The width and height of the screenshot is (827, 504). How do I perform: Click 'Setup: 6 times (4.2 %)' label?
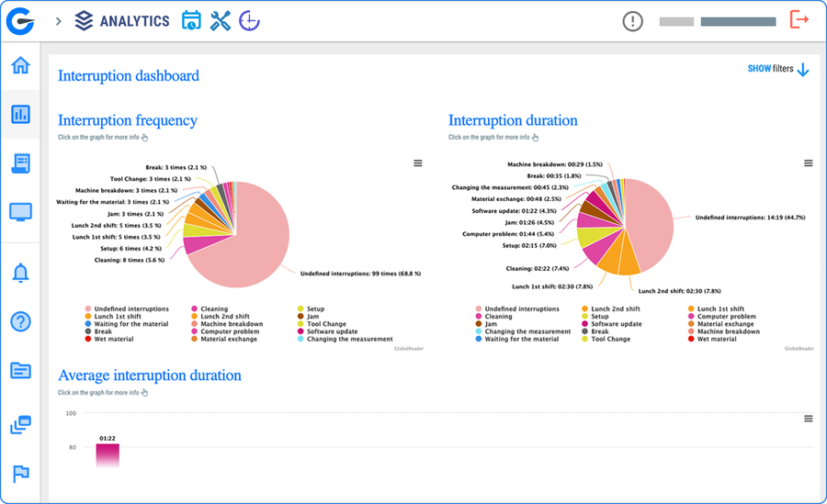coord(131,248)
